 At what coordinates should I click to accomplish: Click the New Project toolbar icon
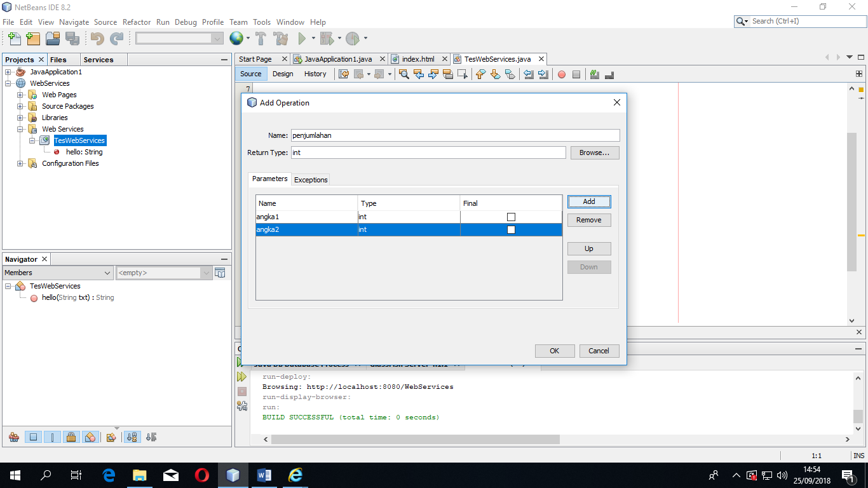[33, 39]
